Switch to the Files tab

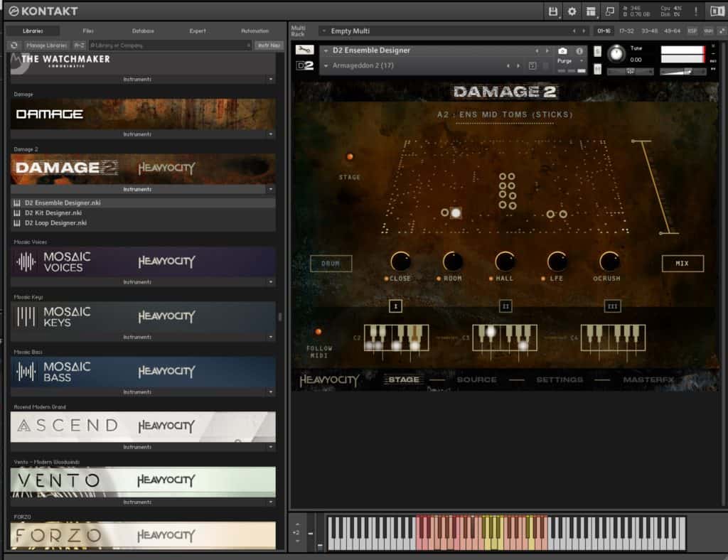click(88, 31)
